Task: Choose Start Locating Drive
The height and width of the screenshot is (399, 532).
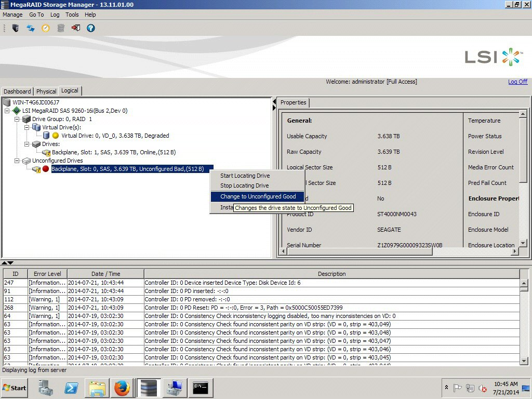Action: click(245, 176)
